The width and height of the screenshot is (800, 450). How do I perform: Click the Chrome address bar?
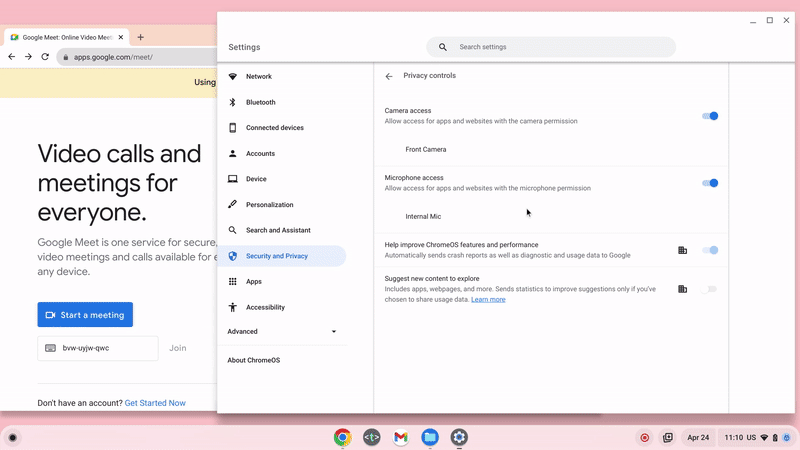(x=138, y=57)
